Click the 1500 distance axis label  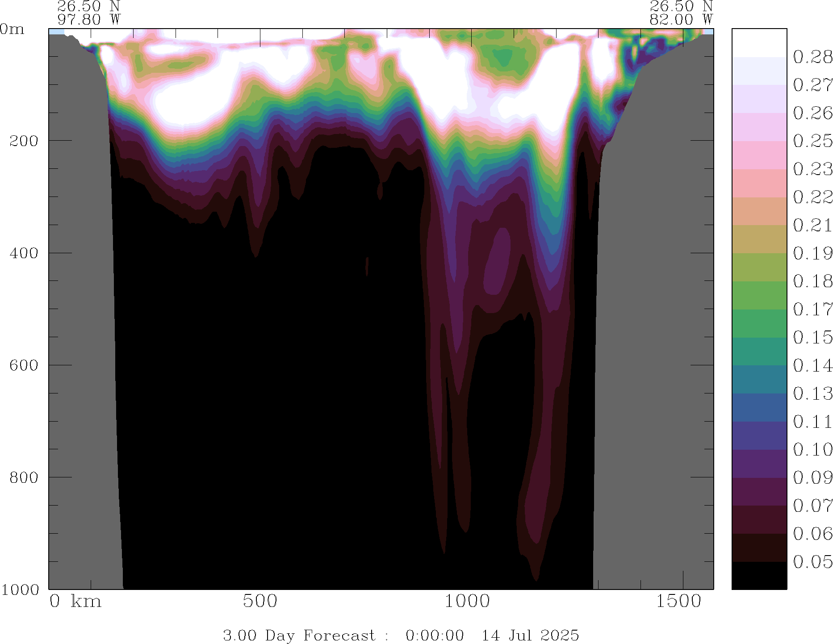pos(678,602)
